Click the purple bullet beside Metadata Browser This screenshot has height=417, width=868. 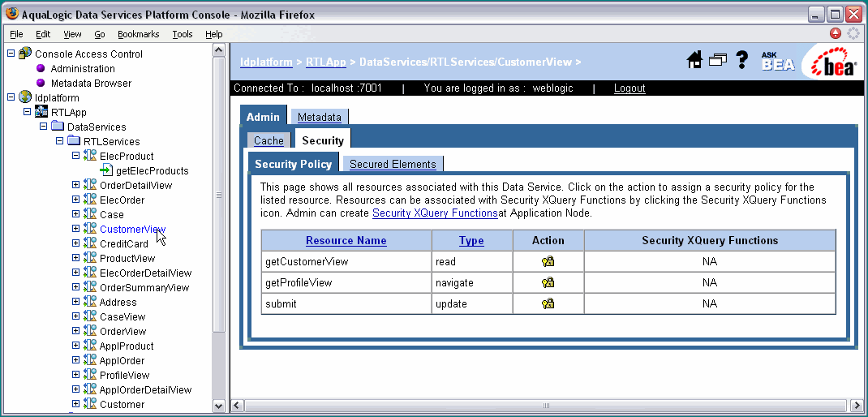pyautogui.click(x=40, y=83)
